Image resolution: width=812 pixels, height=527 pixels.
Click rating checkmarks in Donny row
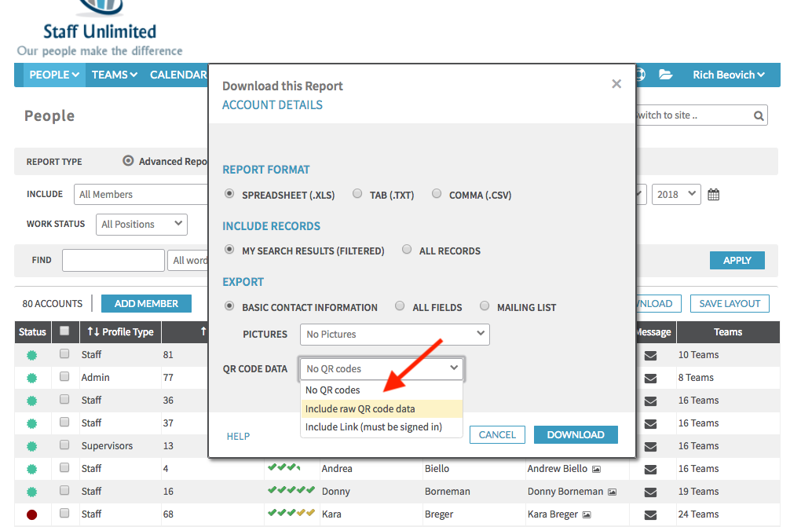291,490
